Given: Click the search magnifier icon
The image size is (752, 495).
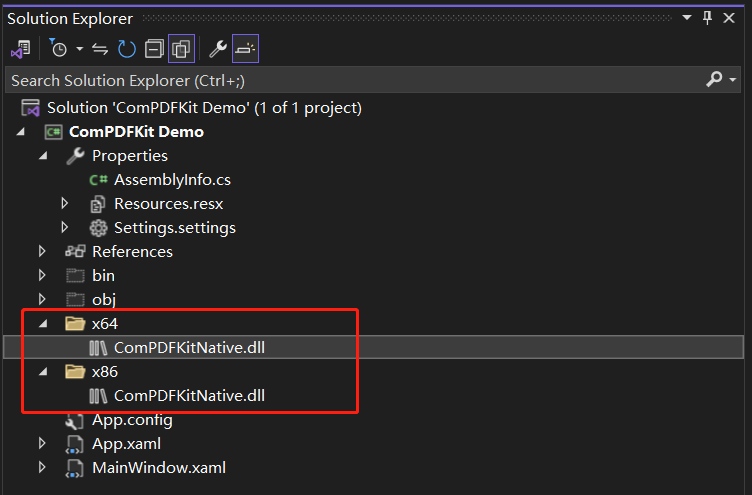Looking at the screenshot, I should (714, 79).
